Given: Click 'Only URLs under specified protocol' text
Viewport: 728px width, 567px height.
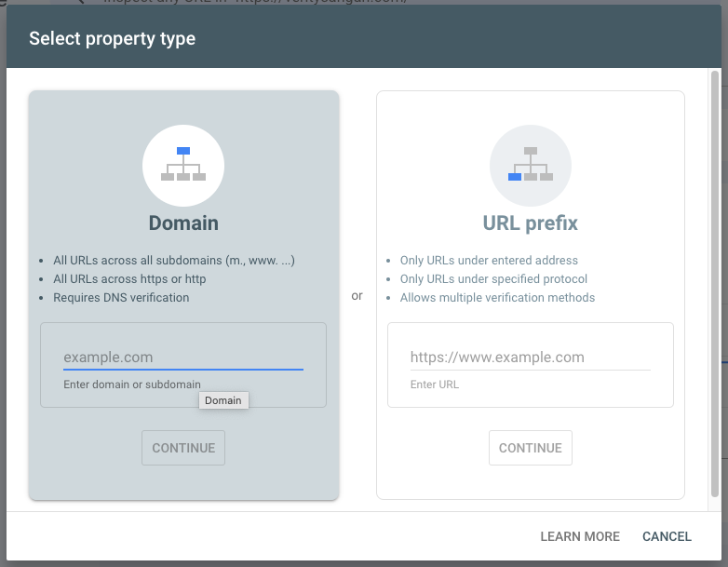Looking at the screenshot, I should tap(493, 279).
